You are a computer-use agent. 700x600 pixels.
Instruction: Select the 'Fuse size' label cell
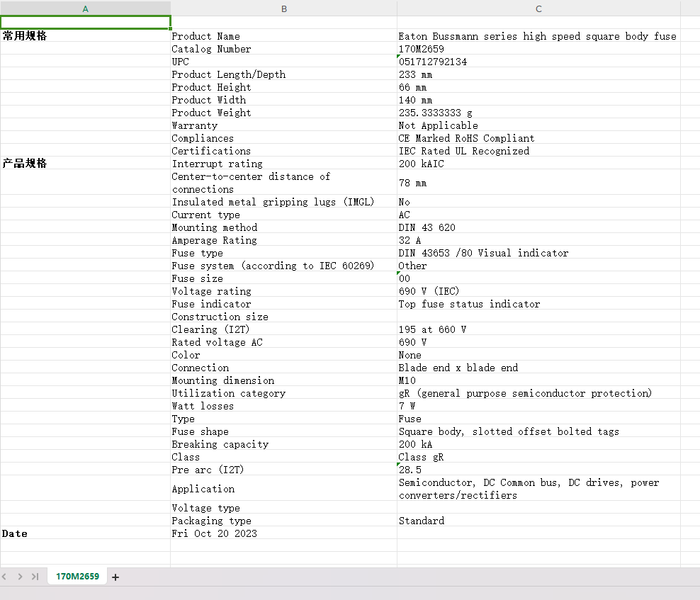pos(284,278)
